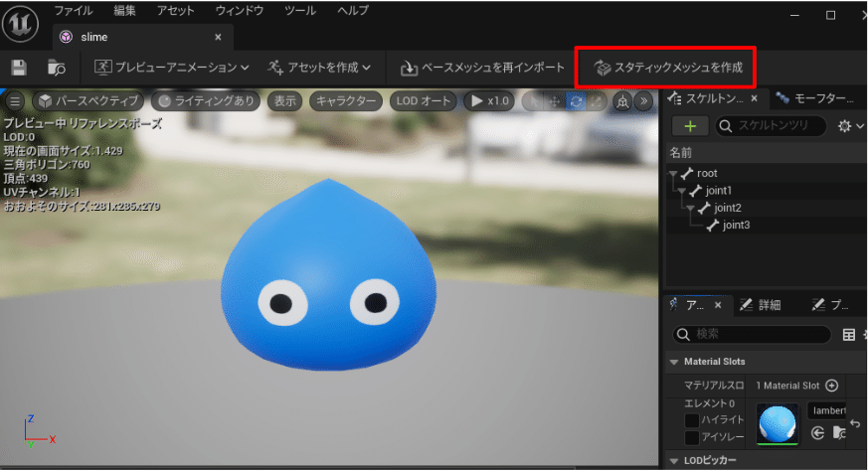Screen dimensions: 868x472
Task: Switch to the 詳細 tab
Action: coord(762,304)
